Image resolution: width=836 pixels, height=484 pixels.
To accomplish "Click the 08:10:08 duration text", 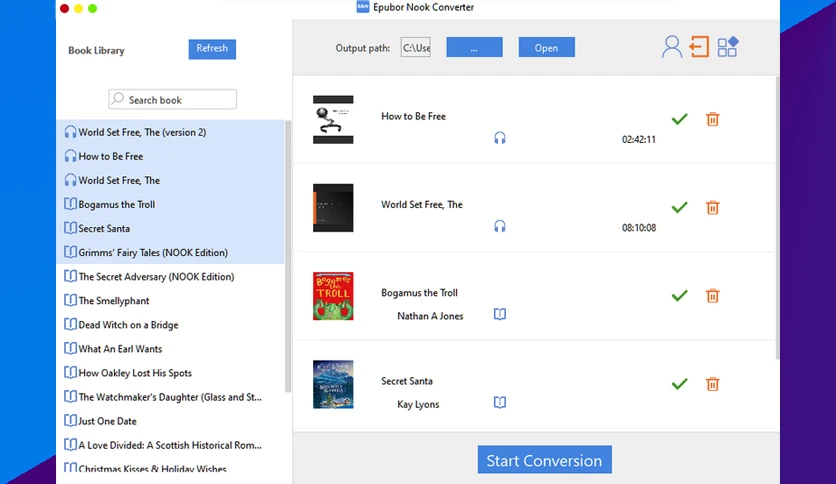I will [639, 228].
